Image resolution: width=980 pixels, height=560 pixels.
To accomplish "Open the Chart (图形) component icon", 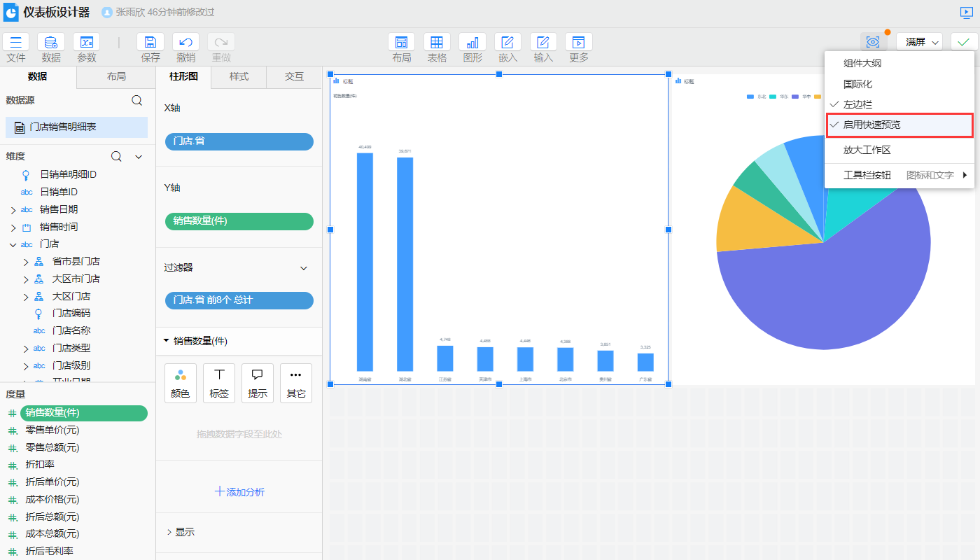I will point(472,43).
